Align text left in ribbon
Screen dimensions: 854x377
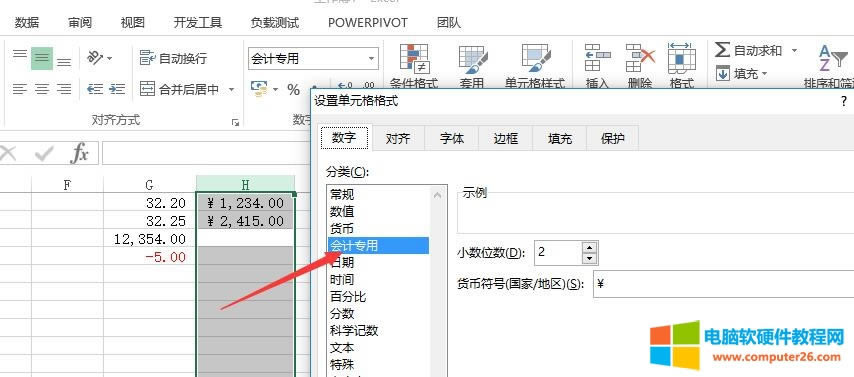[20, 89]
